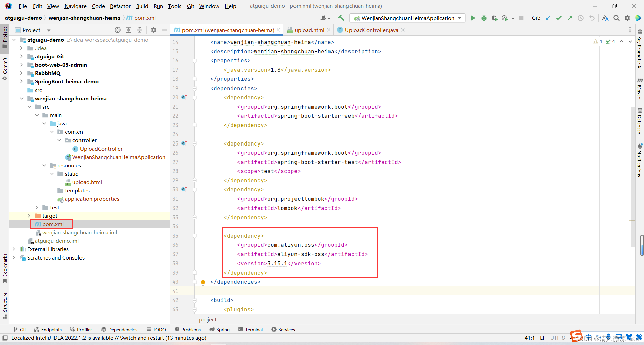The width and height of the screenshot is (644, 345).
Task: Click gutter marker on line 20
Action: point(184,97)
